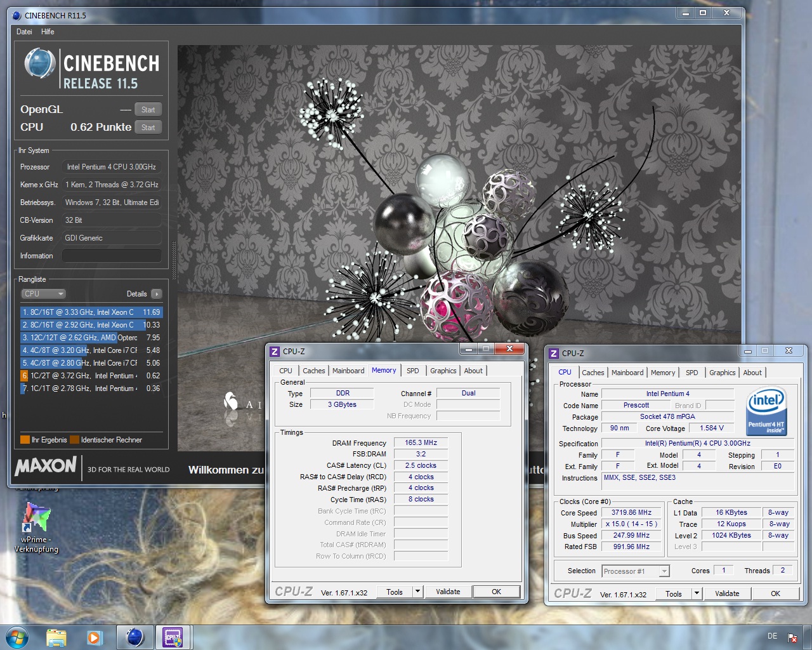
Task: Click the Core Speed value 3719.86 MHz
Action: (631, 513)
